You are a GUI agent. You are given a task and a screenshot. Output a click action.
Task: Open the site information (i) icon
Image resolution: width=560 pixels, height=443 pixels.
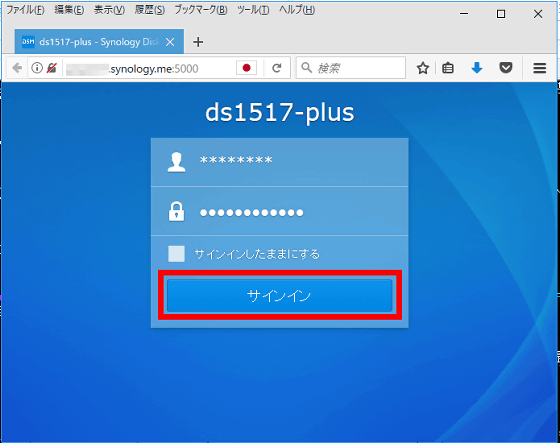point(37,68)
